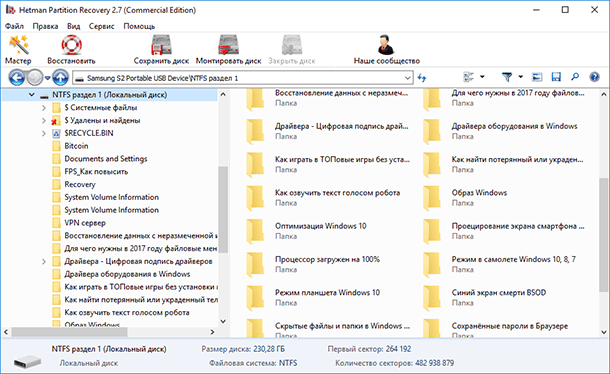Click the disk drive icon in status bar

27,362
